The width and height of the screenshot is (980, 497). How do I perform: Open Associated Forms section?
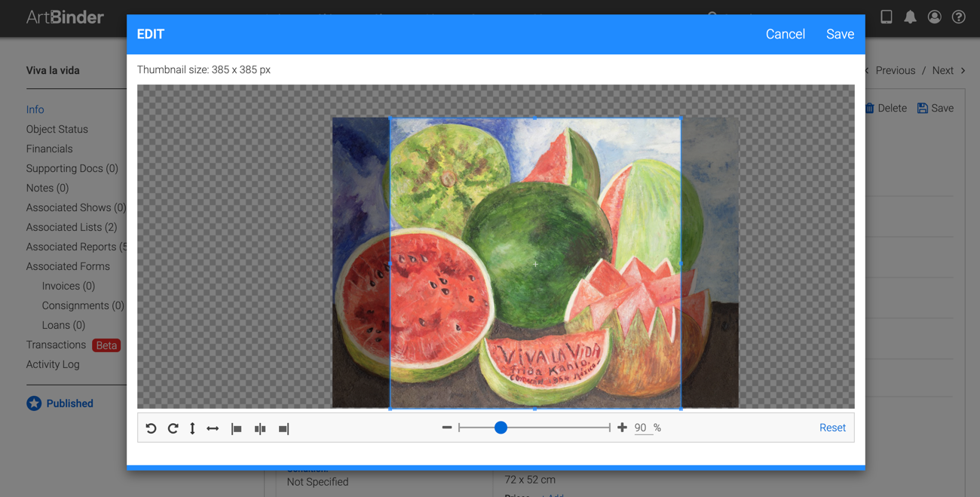tap(68, 266)
